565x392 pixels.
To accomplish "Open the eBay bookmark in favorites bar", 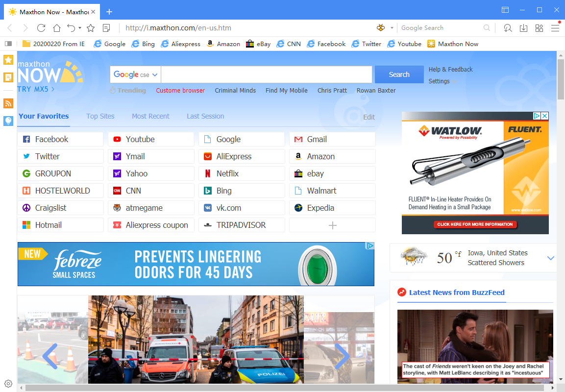I will click(258, 44).
